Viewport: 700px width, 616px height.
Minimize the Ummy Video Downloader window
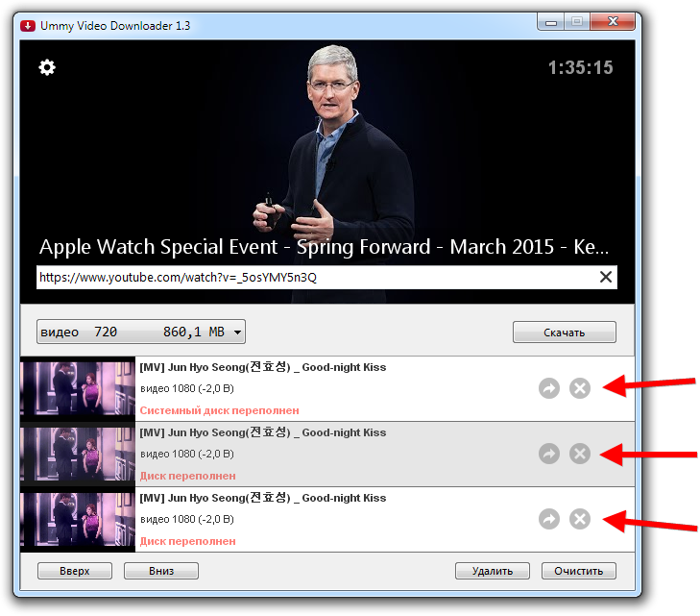tap(551, 21)
